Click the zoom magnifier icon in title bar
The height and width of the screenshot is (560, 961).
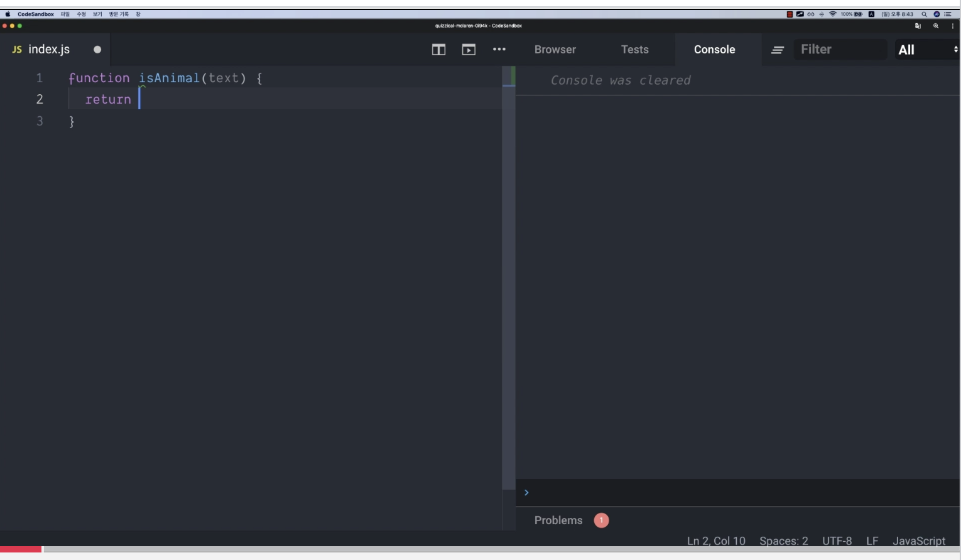[936, 26]
